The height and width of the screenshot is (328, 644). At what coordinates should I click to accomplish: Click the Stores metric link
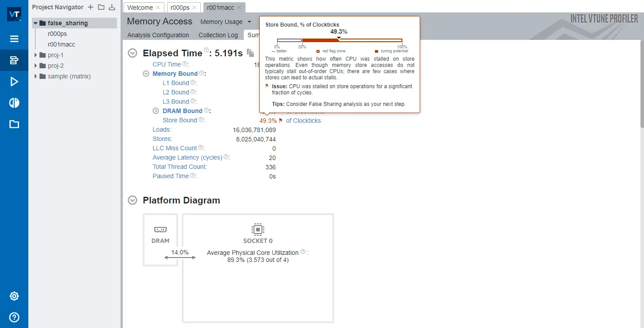point(161,139)
